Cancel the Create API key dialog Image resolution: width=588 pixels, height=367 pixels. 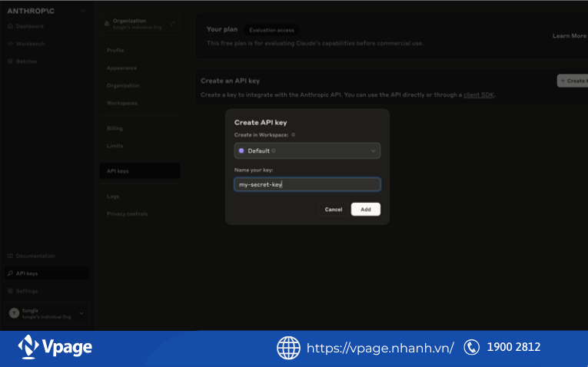pos(334,210)
